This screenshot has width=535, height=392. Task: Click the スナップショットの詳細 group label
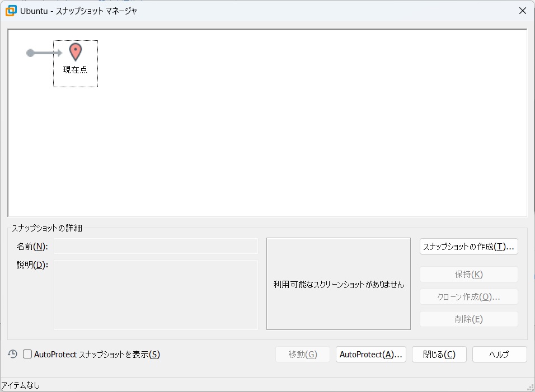coord(47,228)
